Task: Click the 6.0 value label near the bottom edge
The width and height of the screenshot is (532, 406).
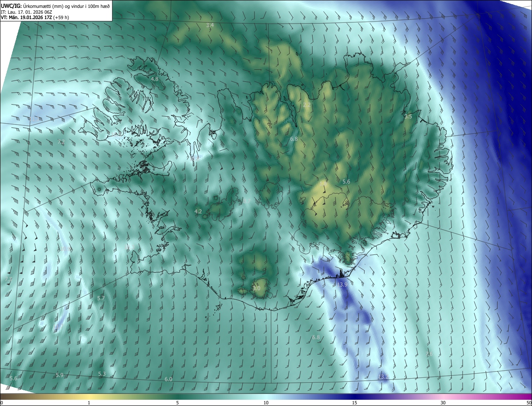Action: (168, 379)
